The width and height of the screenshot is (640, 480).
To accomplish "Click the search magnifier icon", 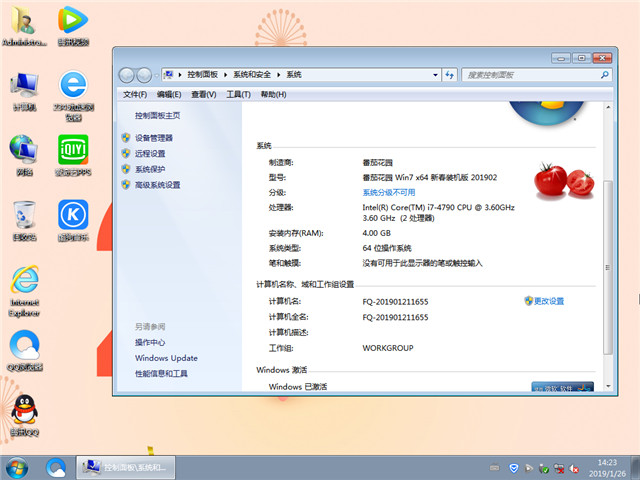I will 605,75.
